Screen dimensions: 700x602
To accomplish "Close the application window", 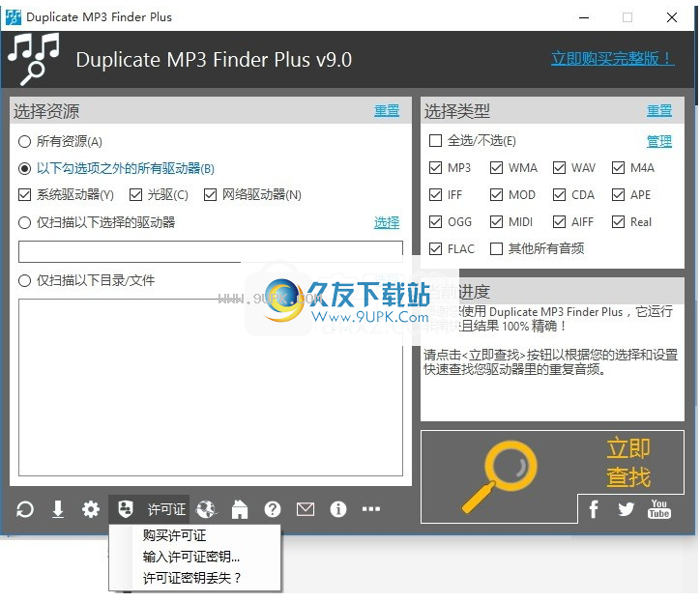I will [671, 17].
